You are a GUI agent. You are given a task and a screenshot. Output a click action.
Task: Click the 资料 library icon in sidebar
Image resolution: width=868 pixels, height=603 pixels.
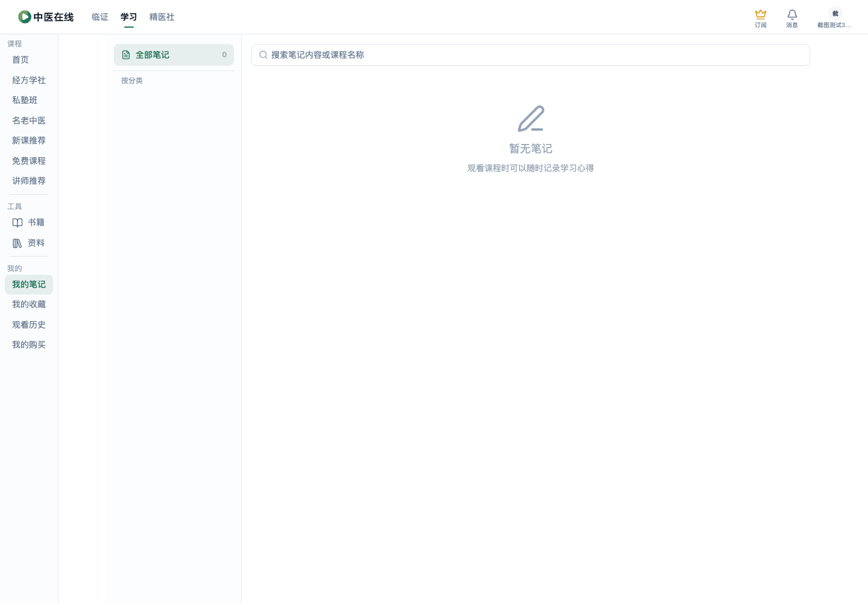pyautogui.click(x=17, y=243)
